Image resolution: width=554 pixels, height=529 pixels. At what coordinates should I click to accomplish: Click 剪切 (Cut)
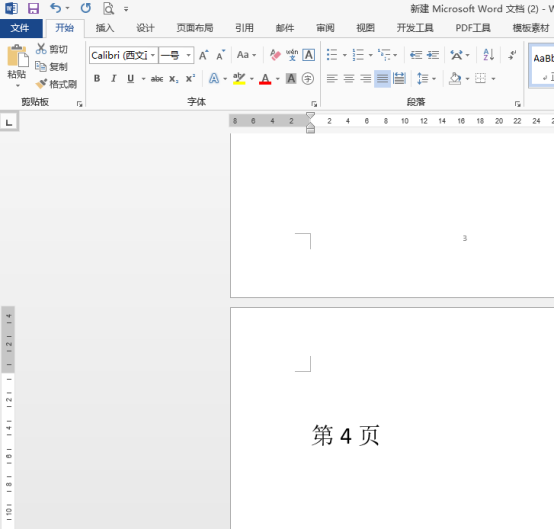click(52, 49)
